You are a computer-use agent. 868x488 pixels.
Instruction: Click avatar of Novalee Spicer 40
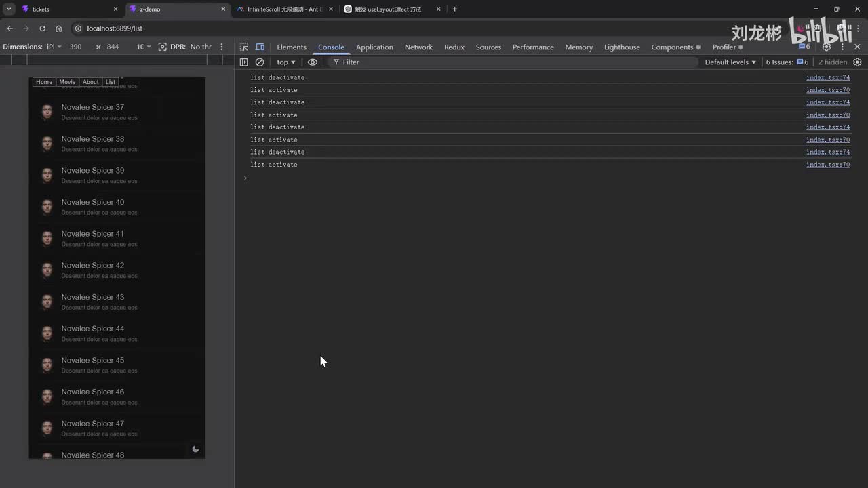coord(47,207)
